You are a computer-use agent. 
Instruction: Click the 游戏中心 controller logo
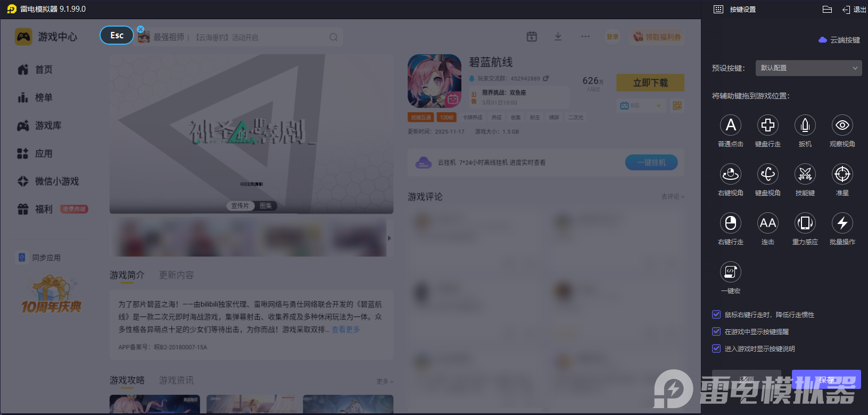pos(23,37)
